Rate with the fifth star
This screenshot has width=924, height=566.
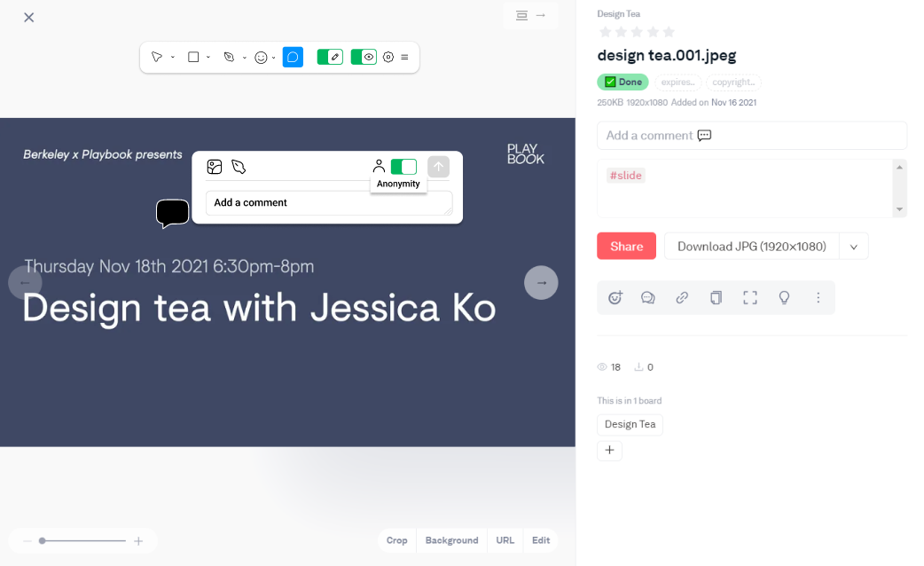pos(669,32)
